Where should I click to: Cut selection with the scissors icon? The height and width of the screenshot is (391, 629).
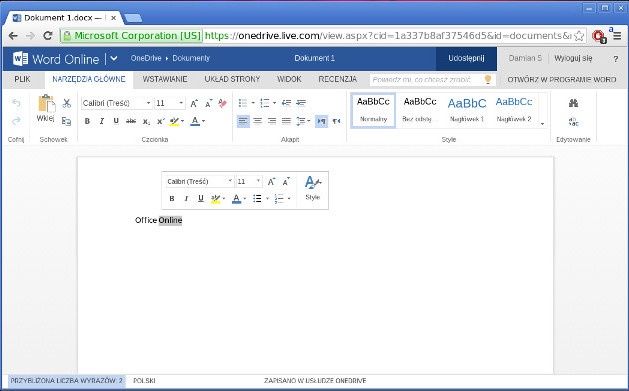point(67,103)
